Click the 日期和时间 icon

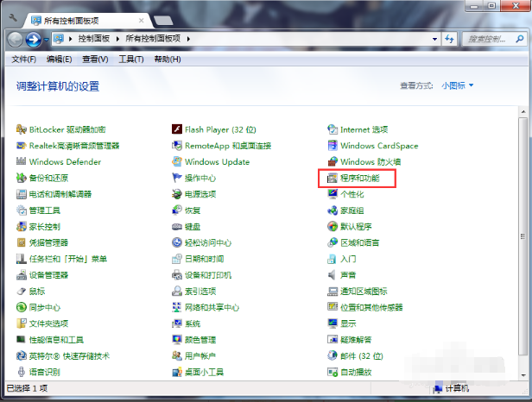click(177, 259)
